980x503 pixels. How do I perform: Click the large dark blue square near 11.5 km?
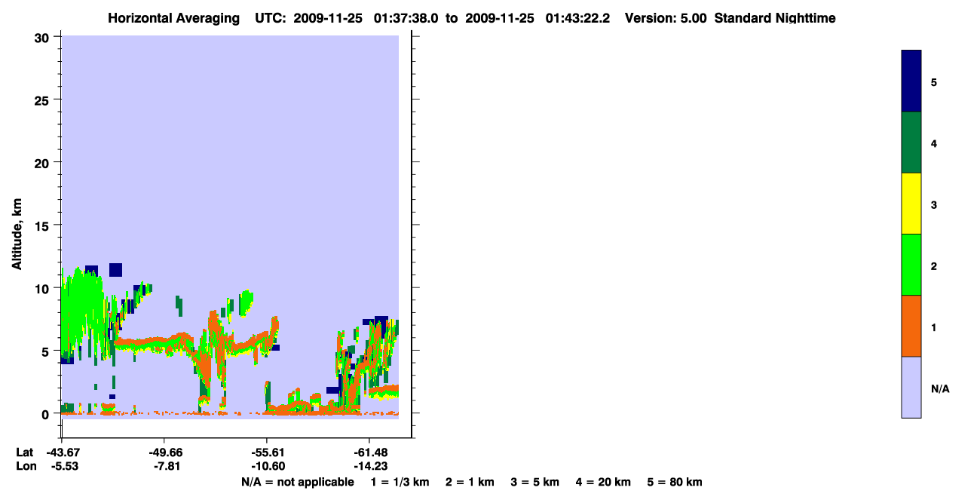point(115,270)
